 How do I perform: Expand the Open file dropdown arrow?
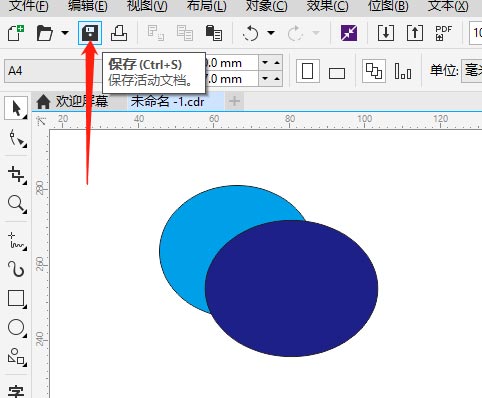tap(65, 33)
